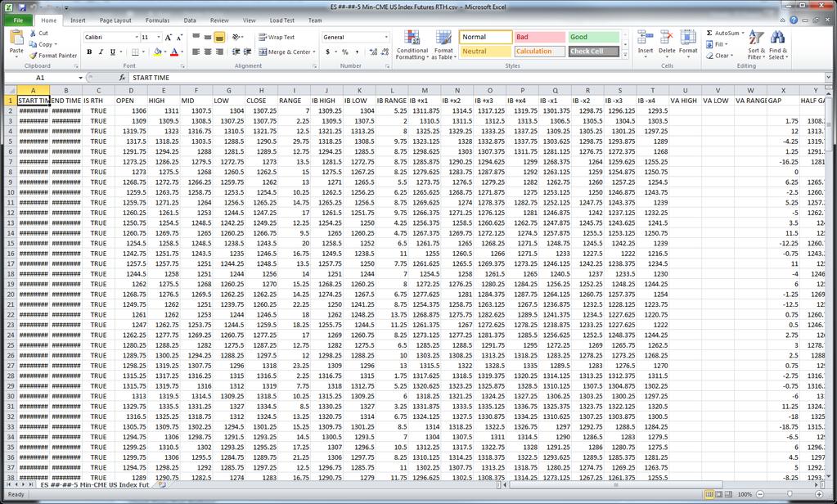The image size is (837, 504).
Task: Apply comma style
Action: pyautogui.click(x=357, y=52)
